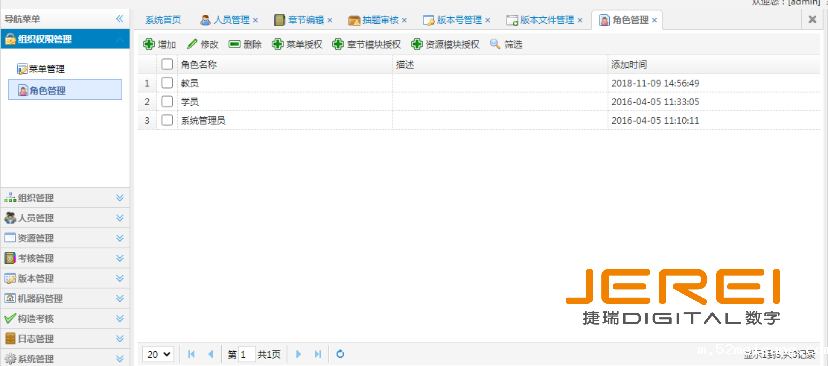Screen dimensions: 828x366
Task: Select the 学员 role name cell
Action: click(x=285, y=101)
